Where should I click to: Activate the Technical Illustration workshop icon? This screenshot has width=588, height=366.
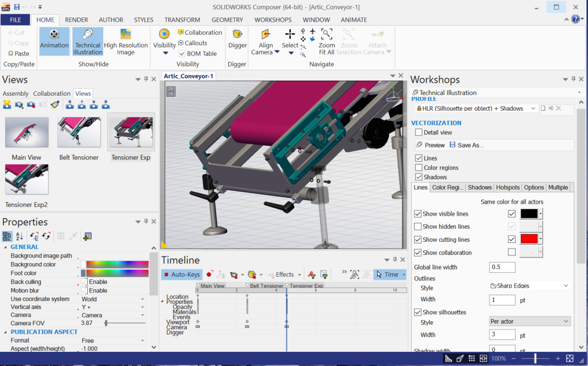88,34
